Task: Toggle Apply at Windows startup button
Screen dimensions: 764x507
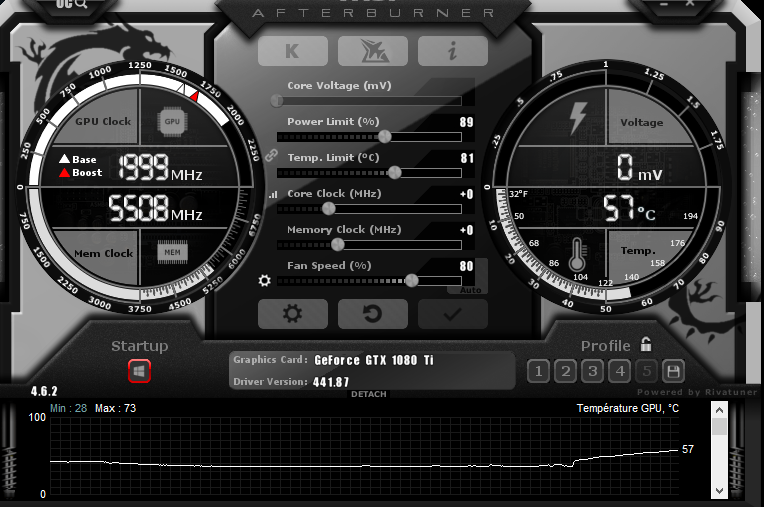Action: tap(139, 371)
